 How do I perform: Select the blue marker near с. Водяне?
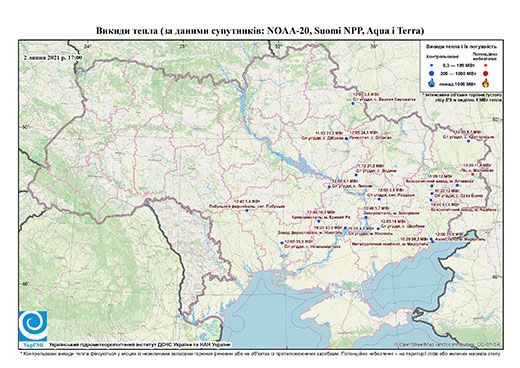click(356, 175)
